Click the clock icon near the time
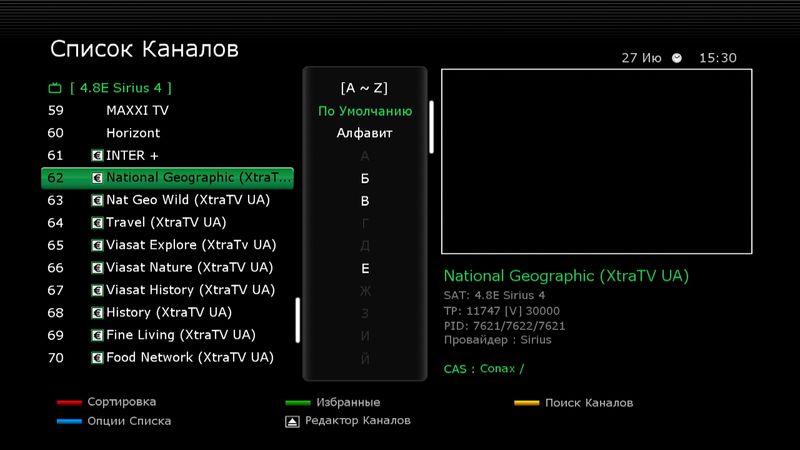800x450 pixels. [677, 59]
